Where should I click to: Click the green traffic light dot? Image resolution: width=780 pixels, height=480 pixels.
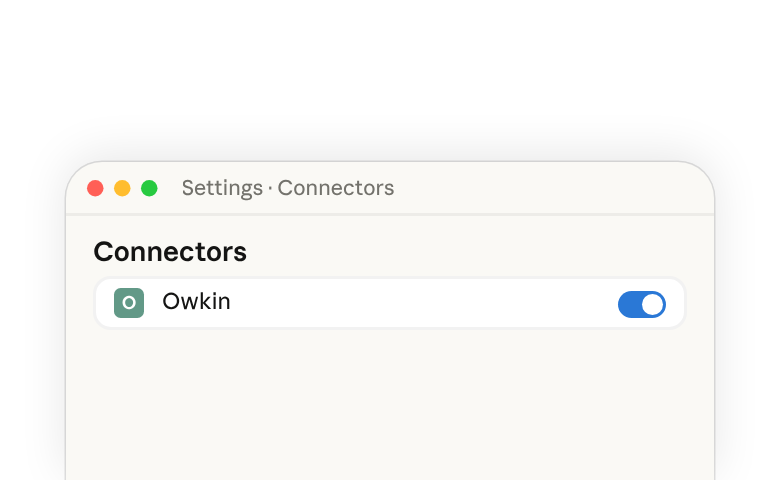click(149, 188)
